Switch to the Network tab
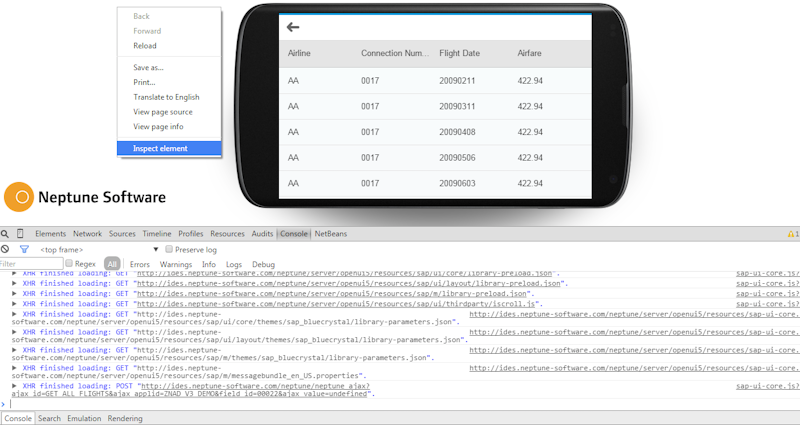The height and width of the screenshot is (425, 800). click(x=87, y=234)
